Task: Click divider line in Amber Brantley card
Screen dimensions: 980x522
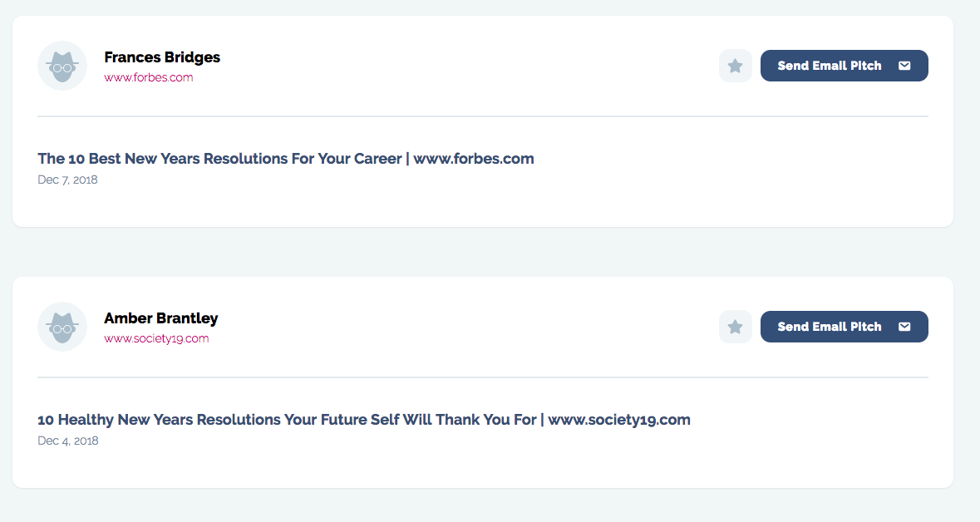Action: (482, 377)
